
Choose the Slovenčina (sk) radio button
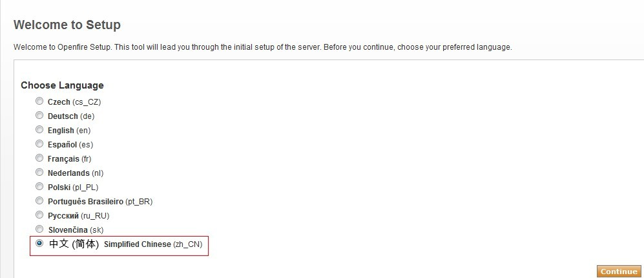click(40, 229)
